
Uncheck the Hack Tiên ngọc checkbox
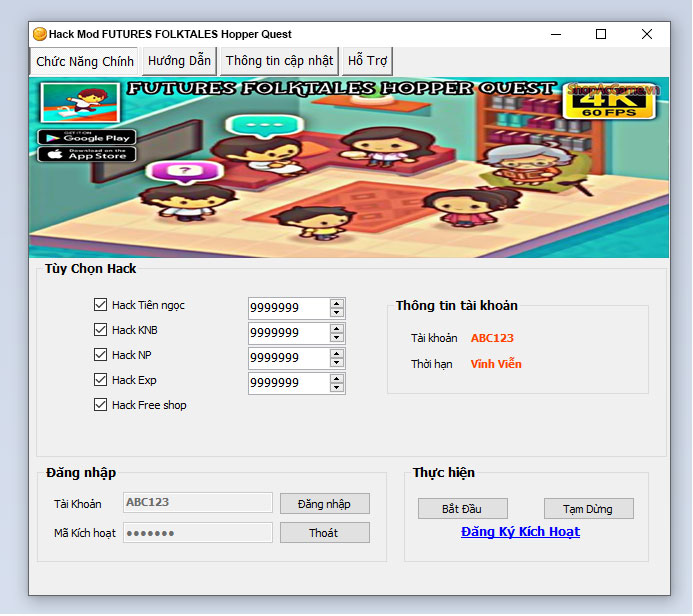100,305
